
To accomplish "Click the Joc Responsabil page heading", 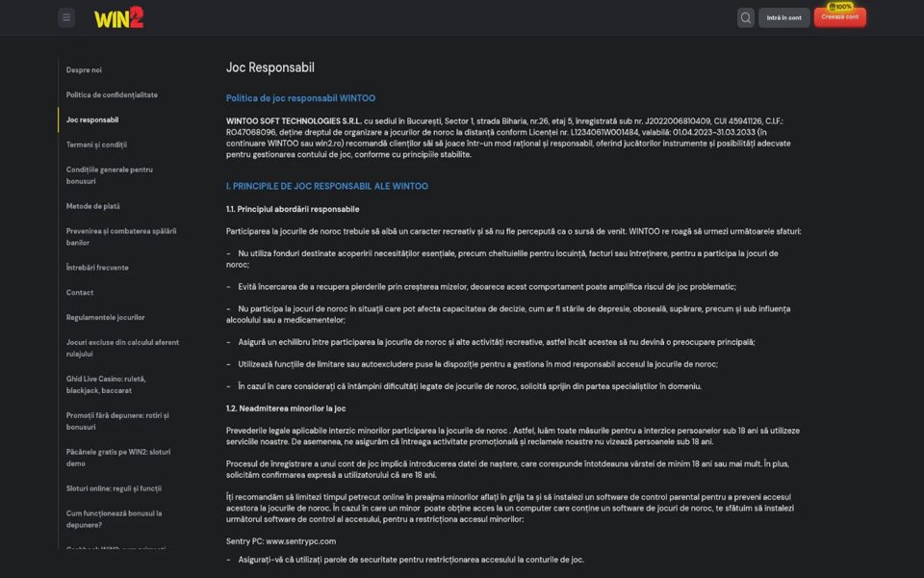I will coord(269,67).
